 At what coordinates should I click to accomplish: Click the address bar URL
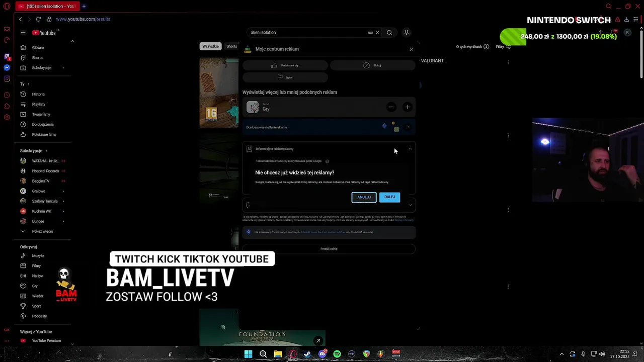tap(83, 19)
